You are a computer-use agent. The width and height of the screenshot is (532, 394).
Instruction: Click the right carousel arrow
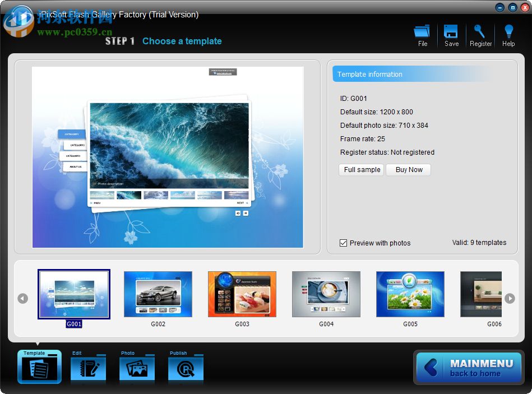[510, 299]
